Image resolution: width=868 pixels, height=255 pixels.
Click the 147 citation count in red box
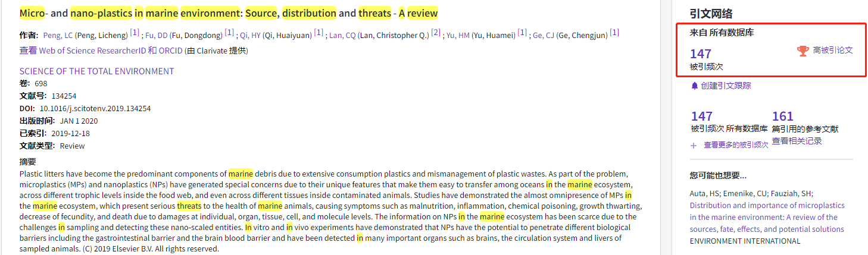[x=701, y=54]
